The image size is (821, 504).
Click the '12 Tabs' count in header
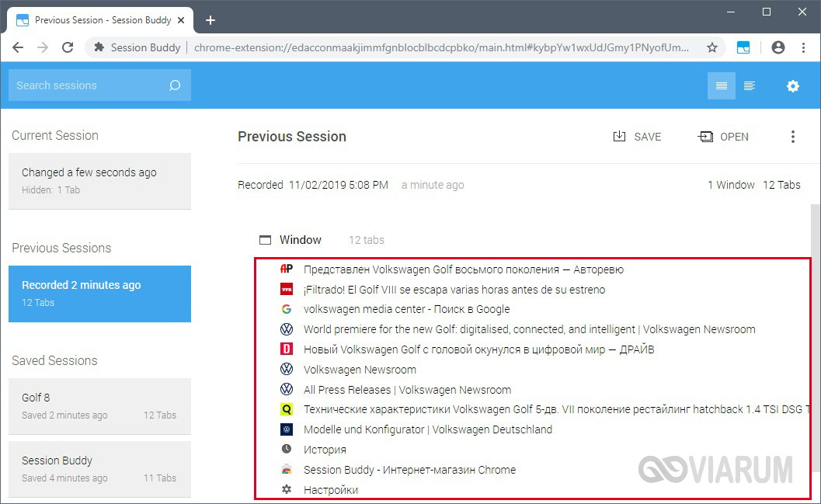[x=781, y=185]
